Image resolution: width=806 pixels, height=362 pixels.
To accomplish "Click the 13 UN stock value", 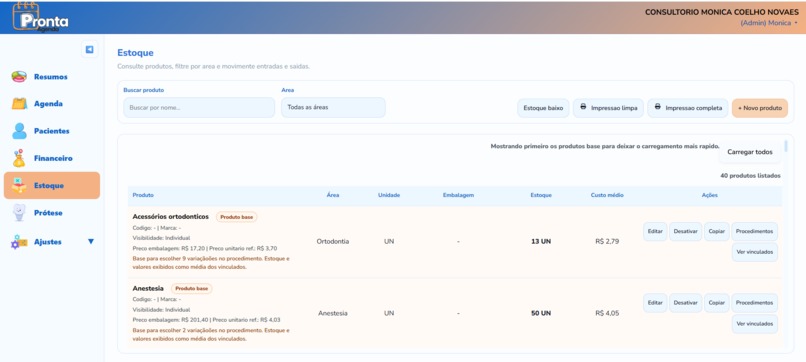I will click(541, 241).
